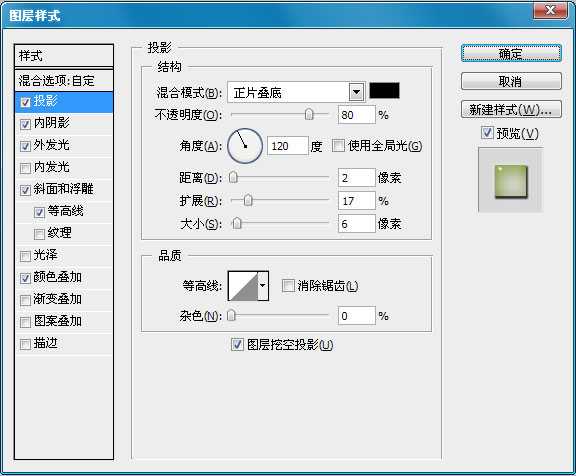Click the 不透明度 opacity slider handle
This screenshot has width=576, height=476.
(x=309, y=115)
